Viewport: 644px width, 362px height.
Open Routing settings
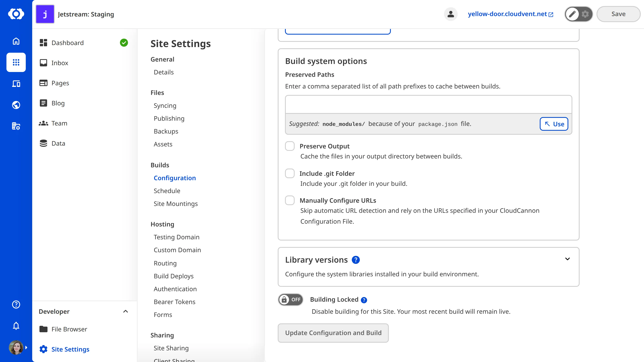[x=165, y=263]
